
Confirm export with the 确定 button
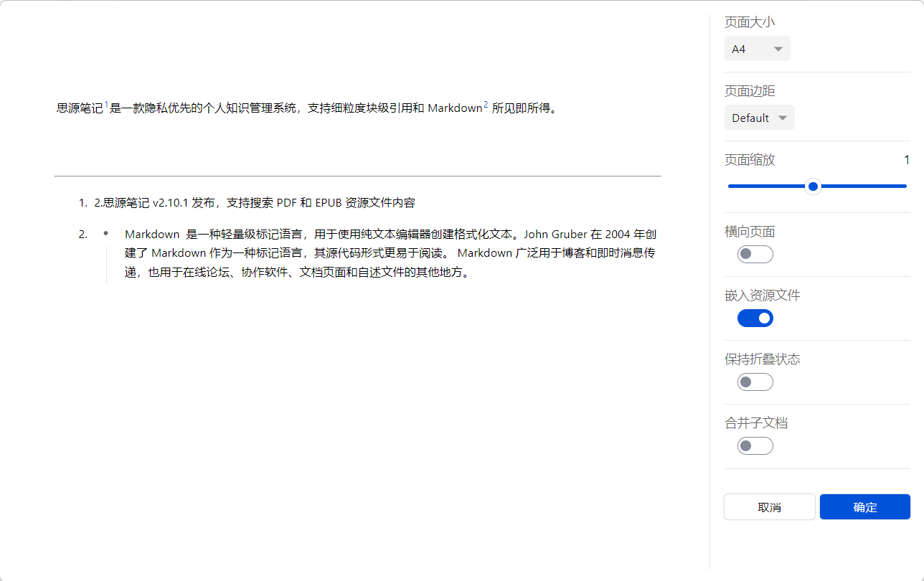coord(865,507)
